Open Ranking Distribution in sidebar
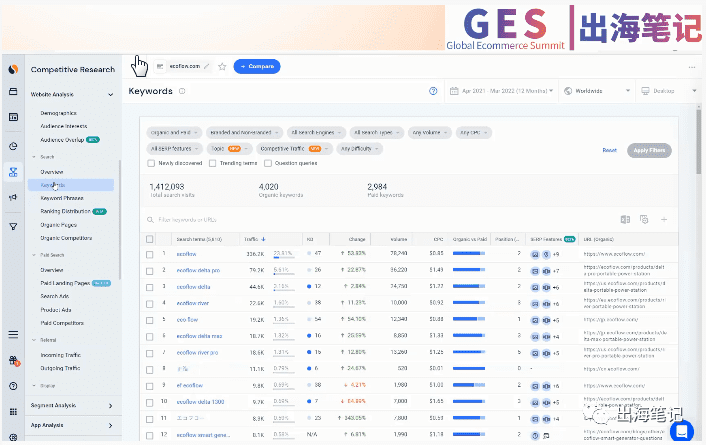The height and width of the screenshot is (445, 706). tap(65, 211)
